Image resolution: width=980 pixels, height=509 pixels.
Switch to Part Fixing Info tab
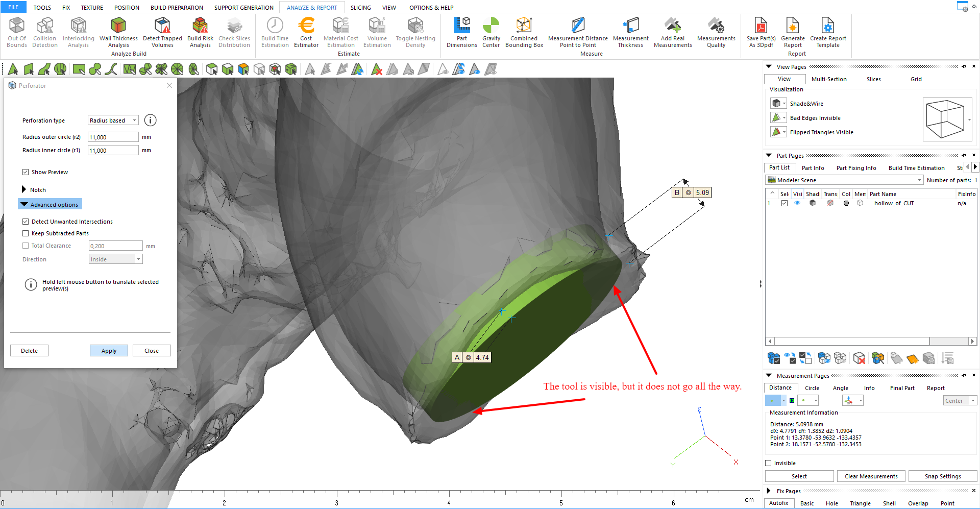click(x=856, y=168)
